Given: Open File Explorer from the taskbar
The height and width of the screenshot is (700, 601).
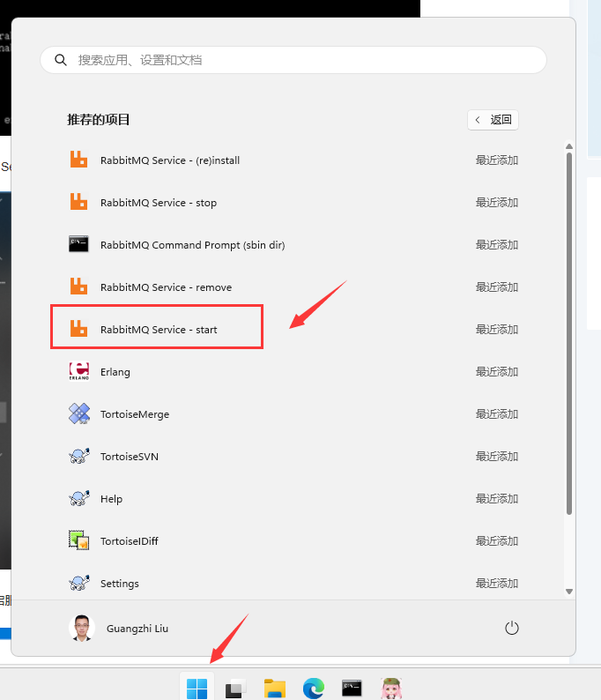Looking at the screenshot, I should [x=275, y=688].
